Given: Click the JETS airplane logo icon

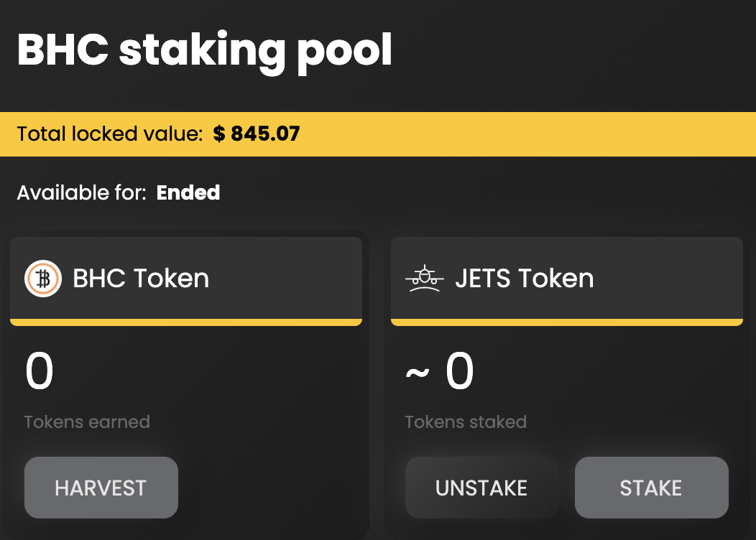Looking at the screenshot, I should click(424, 279).
